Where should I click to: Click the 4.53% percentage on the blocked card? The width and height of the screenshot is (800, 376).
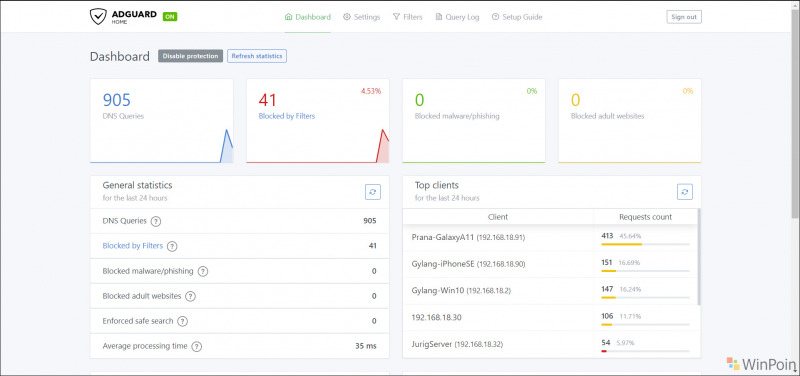tap(371, 91)
